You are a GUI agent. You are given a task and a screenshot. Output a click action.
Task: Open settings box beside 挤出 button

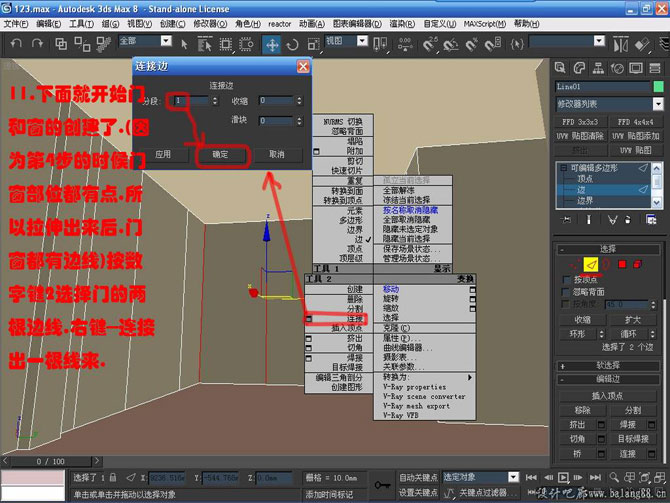[x=601, y=425]
